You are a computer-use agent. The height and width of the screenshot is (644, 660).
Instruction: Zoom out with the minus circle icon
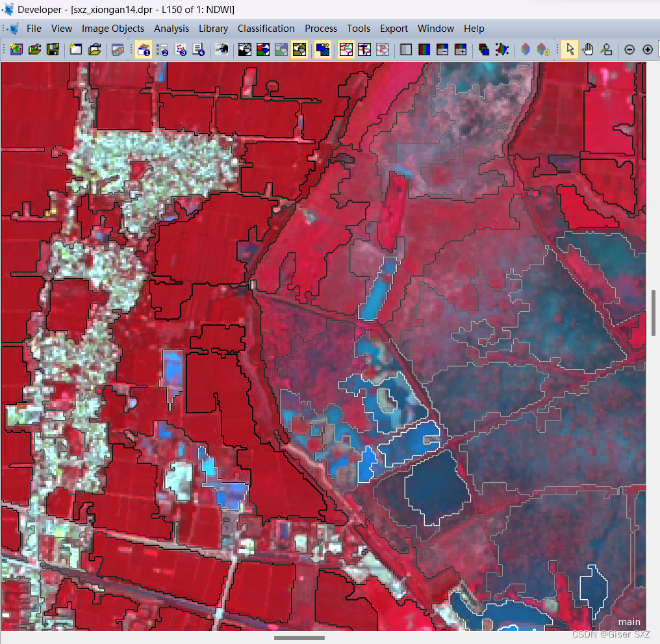pos(629,49)
